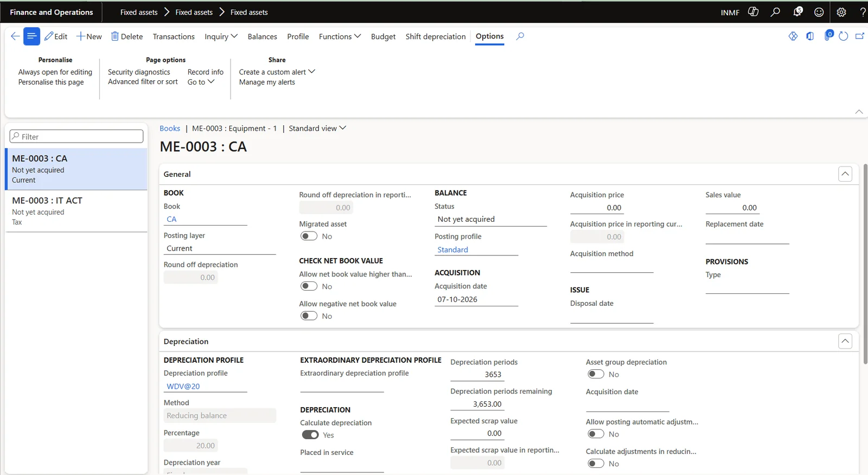Click the Acquisition date field 07-10-2026
The height and width of the screenshot is (475, 868).
[476, 299]
